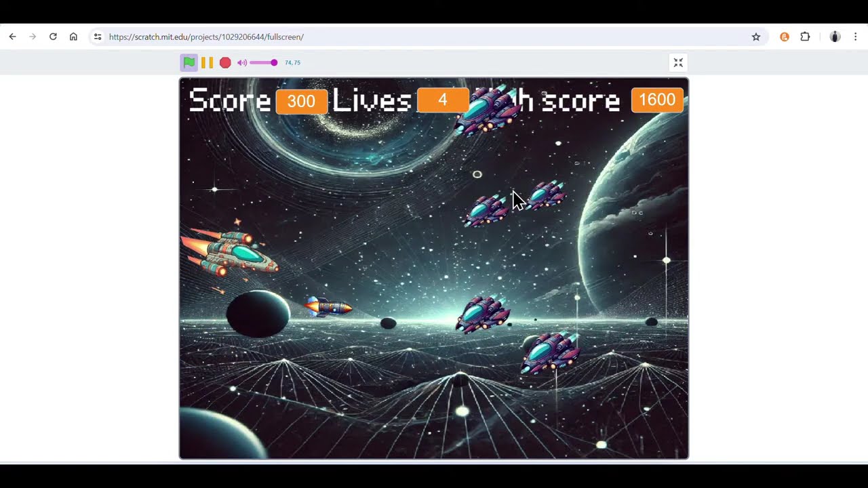This screenshot has width=868, height=488.
Task: View site information next to the URL
Action: point(98,37)
